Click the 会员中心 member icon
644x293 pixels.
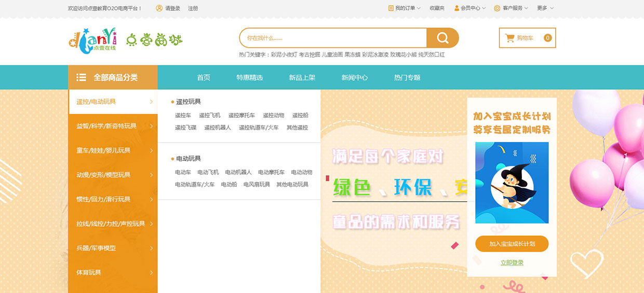tap(457, 8)
